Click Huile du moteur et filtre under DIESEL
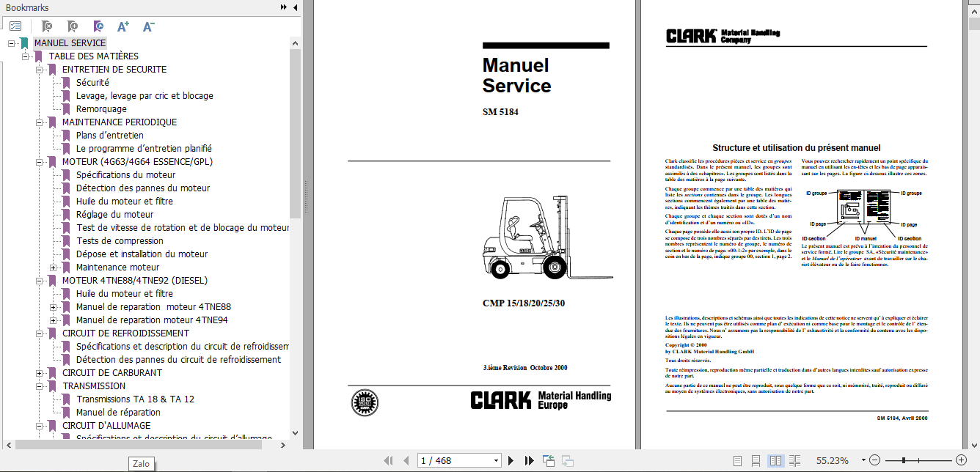 [x=125, y=294]
